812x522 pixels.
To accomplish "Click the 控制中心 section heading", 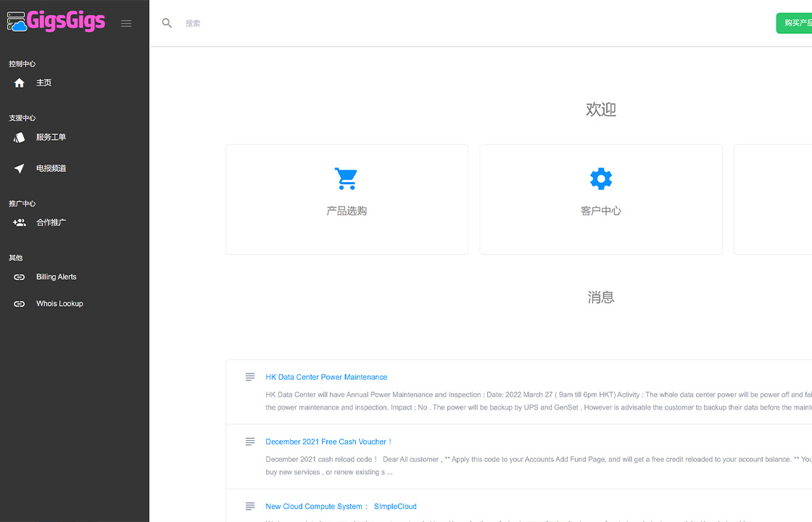I will [22, 64].
